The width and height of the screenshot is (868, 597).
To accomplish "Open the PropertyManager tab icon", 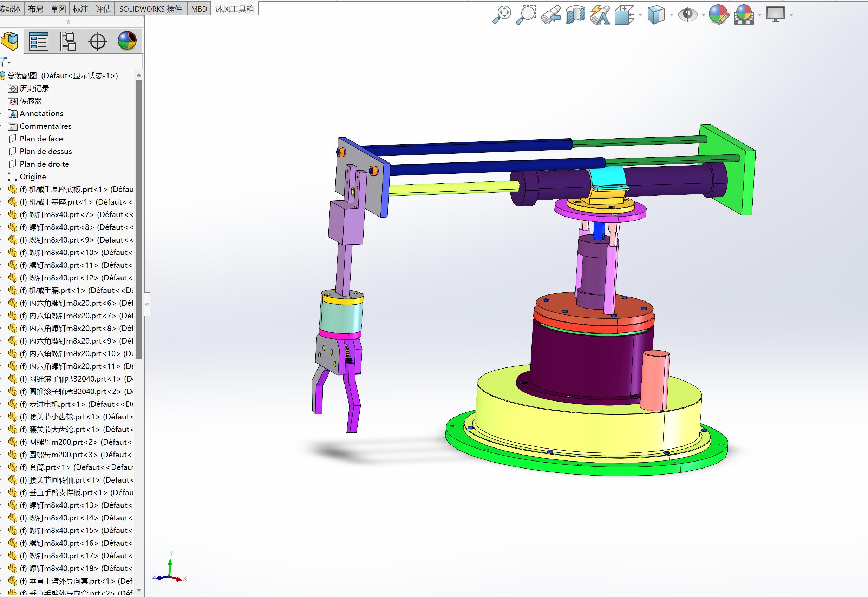I will (39, 41).
